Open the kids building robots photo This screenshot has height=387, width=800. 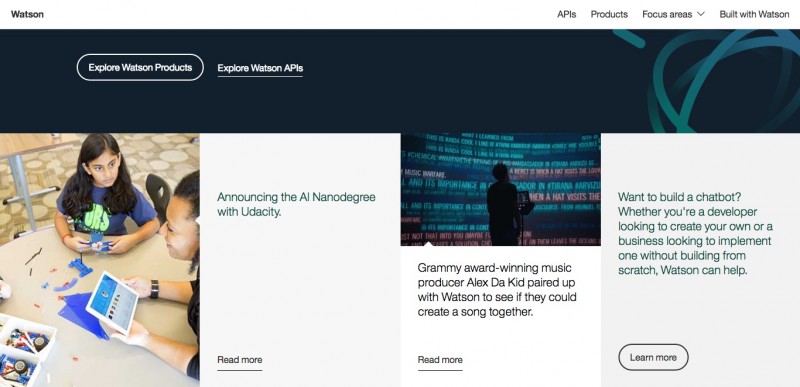tap(99, 260)
